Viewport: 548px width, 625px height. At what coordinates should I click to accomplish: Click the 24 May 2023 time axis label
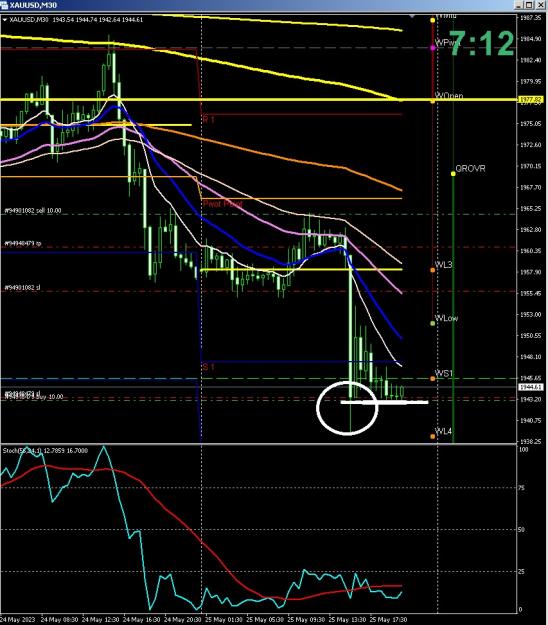click(x=18, y=620)
